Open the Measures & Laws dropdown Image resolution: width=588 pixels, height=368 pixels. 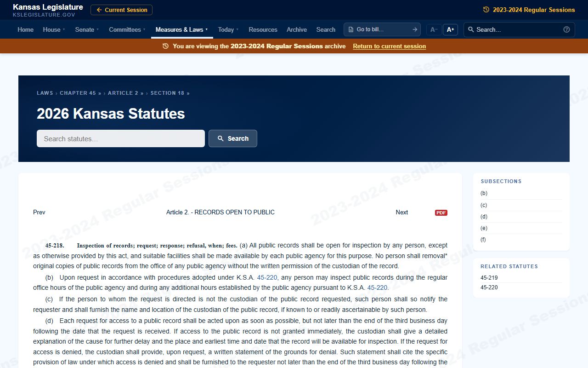coord(182,29)
